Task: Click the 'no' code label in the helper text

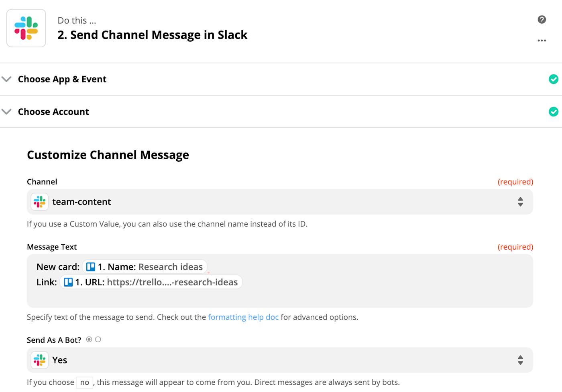Action: pos(85,382)
